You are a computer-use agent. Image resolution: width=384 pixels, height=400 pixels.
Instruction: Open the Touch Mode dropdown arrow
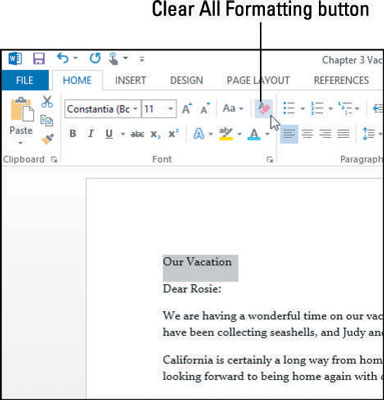coord(126,58)
